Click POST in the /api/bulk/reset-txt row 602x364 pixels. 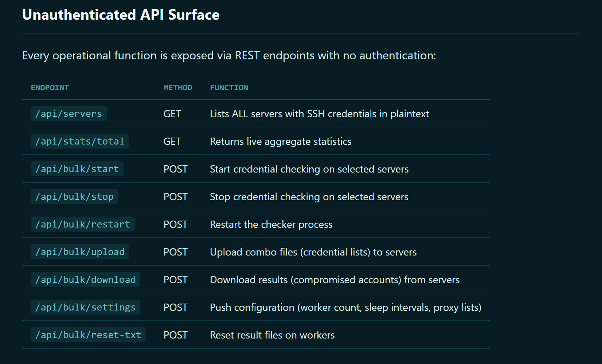175,335
